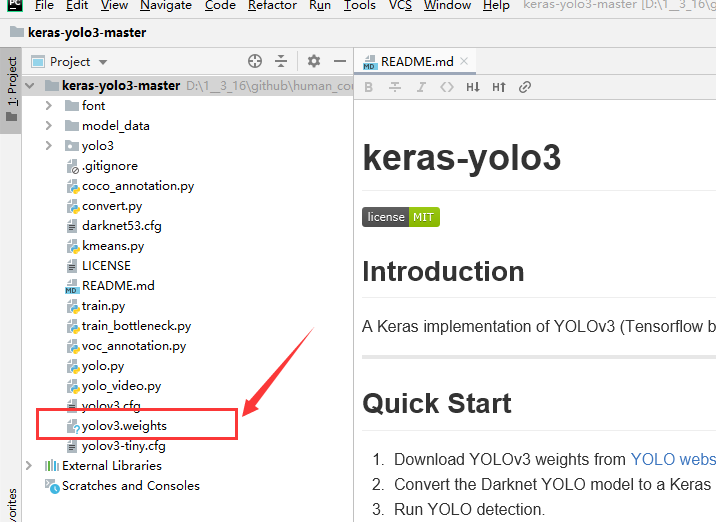The width and height of the screenshot is (716, 522).
Task: Expand the model_data folder
Action: [49, 126]
